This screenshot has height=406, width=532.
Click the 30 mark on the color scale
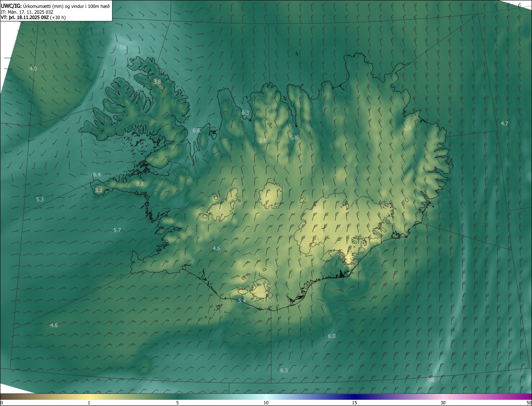pos(443,403)
